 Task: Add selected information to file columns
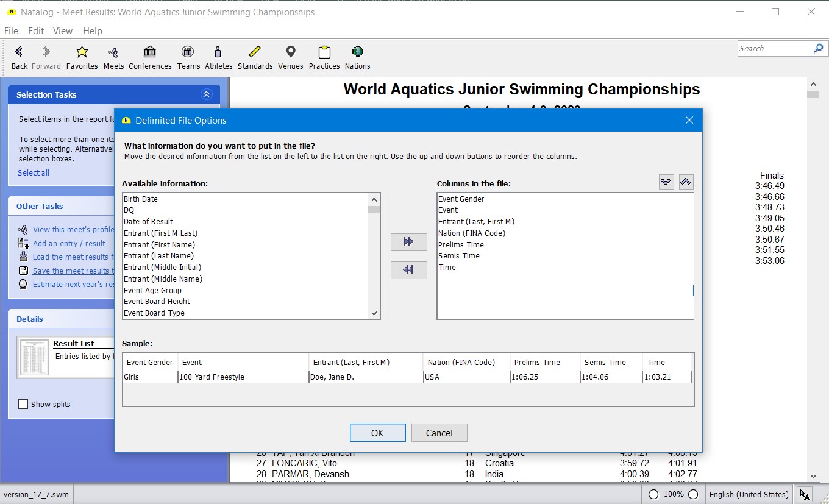tap(408, 242)
